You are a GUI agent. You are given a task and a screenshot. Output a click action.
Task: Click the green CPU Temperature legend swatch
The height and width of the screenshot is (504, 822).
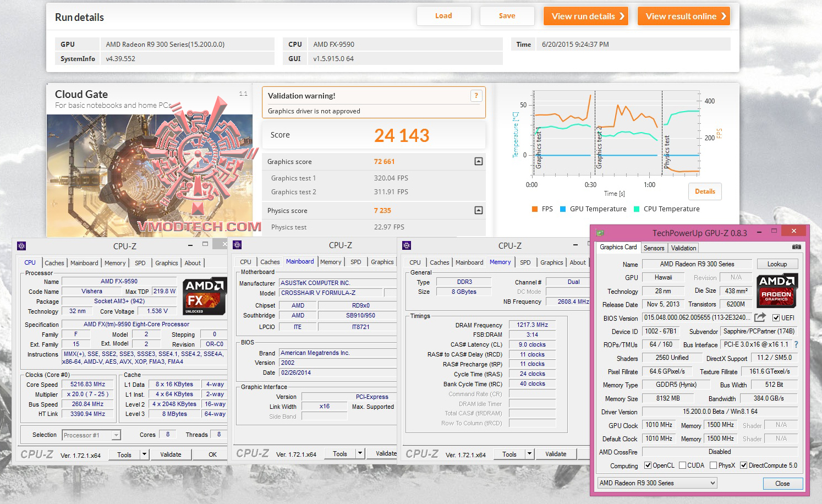point(637,209)
